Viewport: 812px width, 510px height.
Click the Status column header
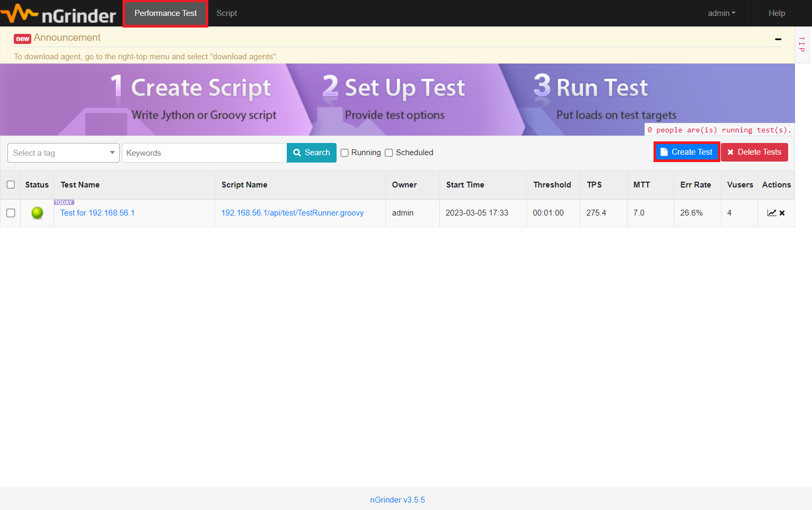coord(37,185)
